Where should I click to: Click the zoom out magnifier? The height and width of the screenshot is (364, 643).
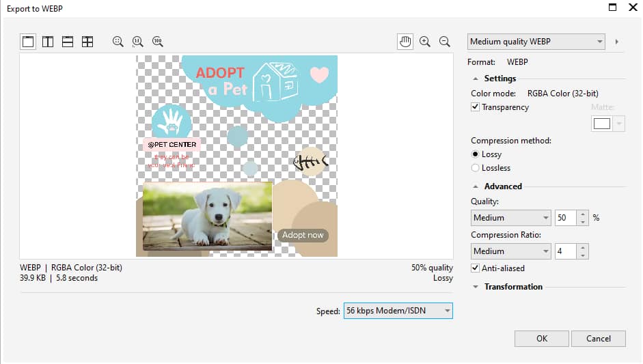point(445,42)
